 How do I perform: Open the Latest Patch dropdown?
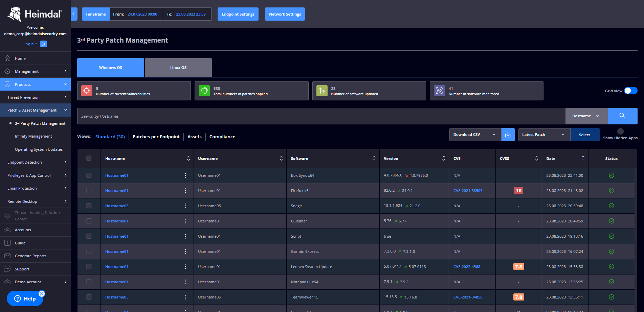[x=544, y=135]
